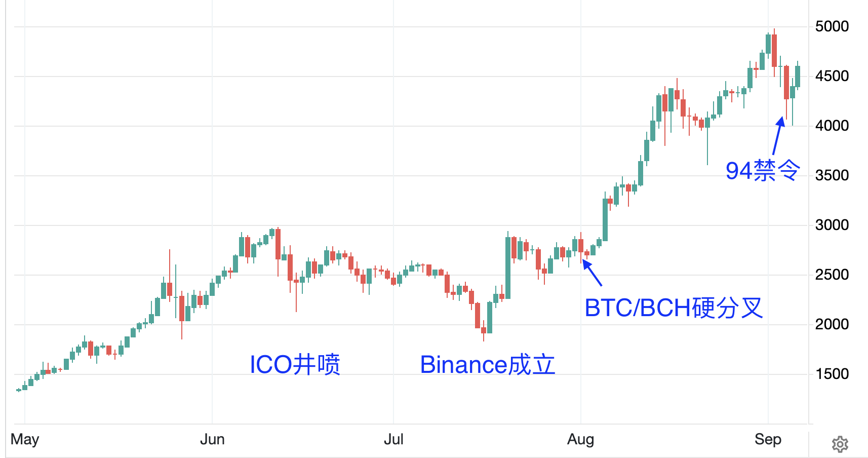Click the 5000 price scale label

point(832,26)
